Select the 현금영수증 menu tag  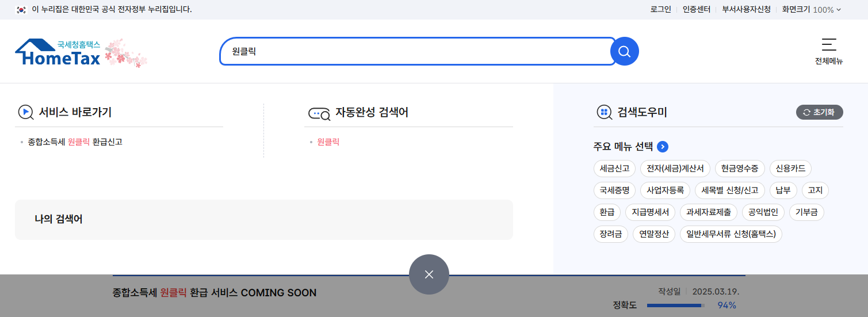point(740,169)
